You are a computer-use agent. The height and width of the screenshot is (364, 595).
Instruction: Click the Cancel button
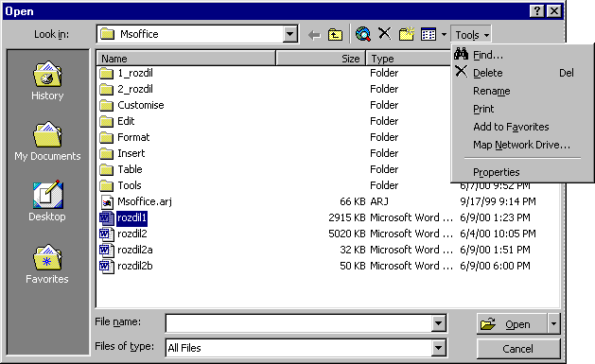[518, 349]
